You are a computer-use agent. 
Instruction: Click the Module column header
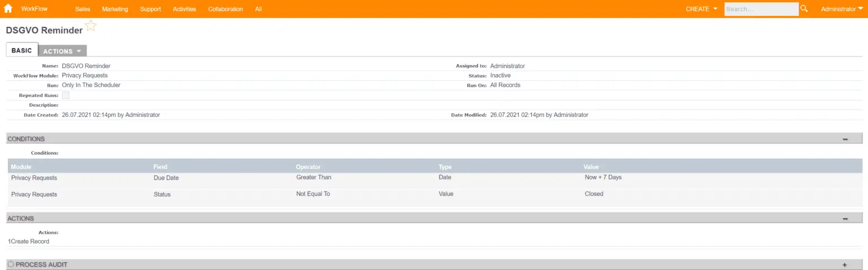(21, 167)
